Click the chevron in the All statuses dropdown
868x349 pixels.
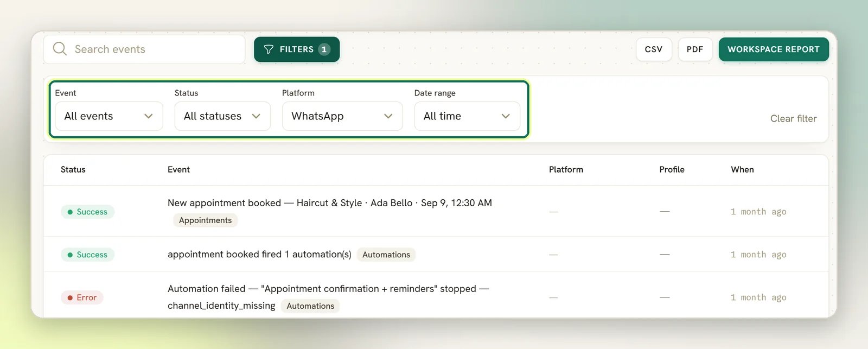(256, 116)
